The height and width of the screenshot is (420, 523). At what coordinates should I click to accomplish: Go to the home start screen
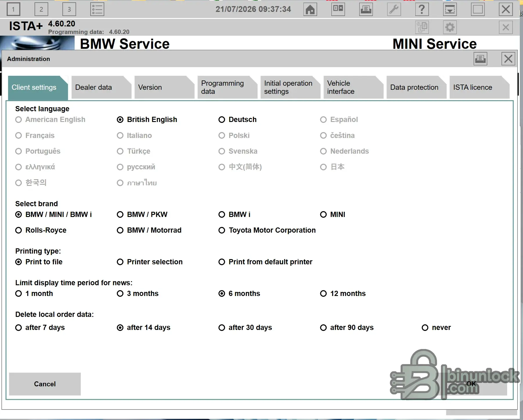(310, 9)
